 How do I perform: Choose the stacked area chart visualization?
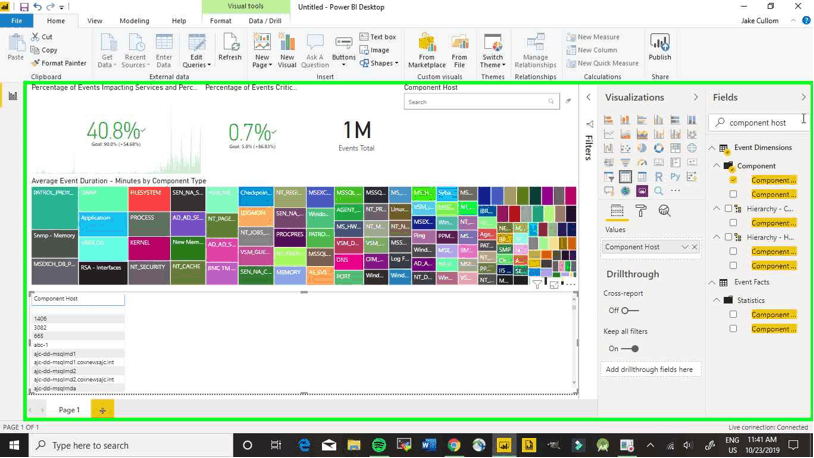pyautogui.click(x=642, y=134)
